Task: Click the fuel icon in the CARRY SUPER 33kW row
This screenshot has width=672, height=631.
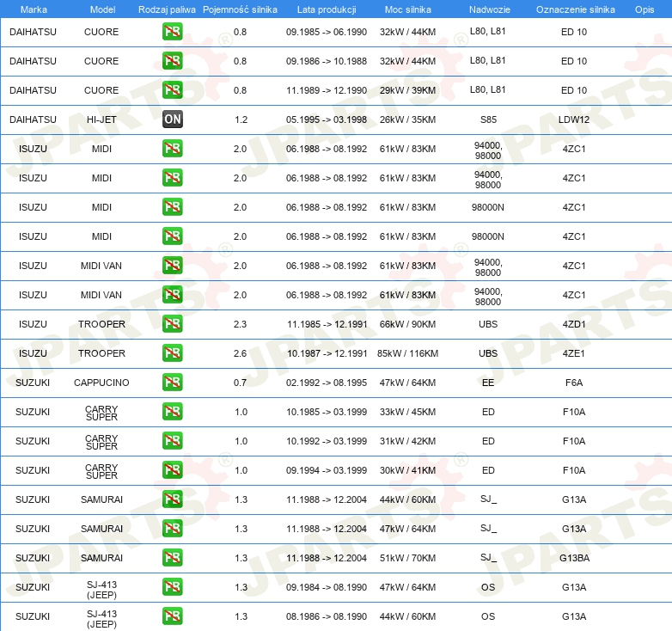Action: pyautogui.click(x=172, y=411)
